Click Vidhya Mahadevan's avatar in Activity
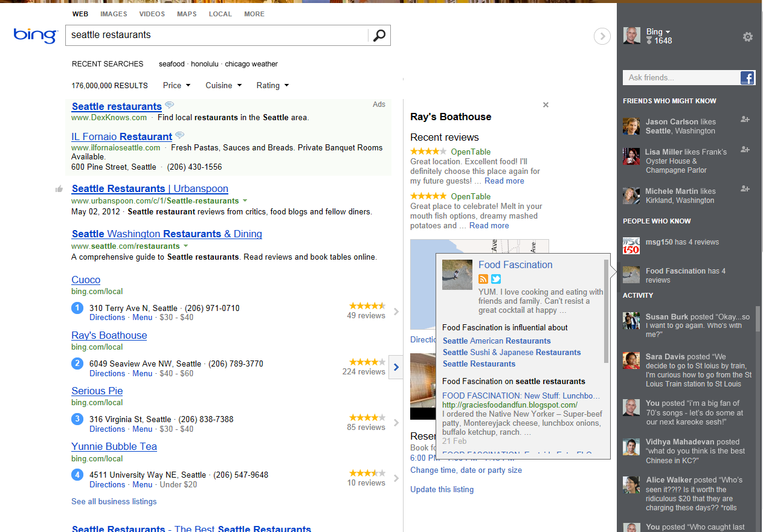Screen dimensions: 763x532 [x=631, y=446]
